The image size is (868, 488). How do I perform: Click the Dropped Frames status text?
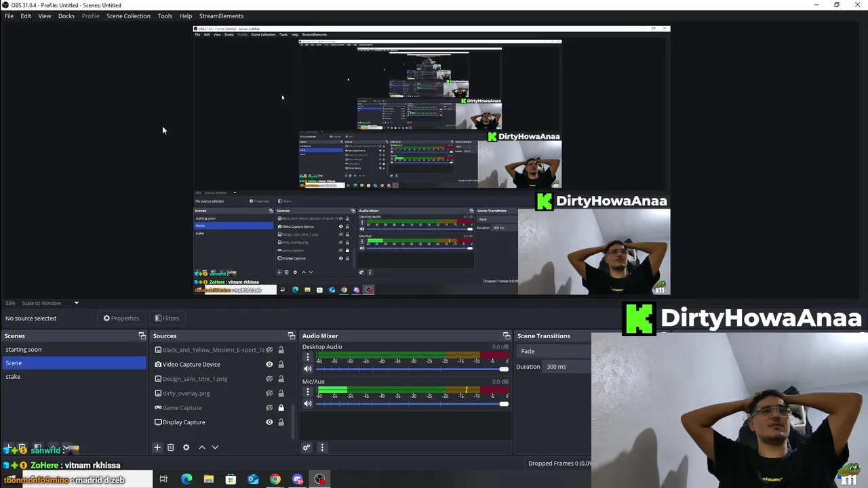pyautogui.click(x=559, y=464)
